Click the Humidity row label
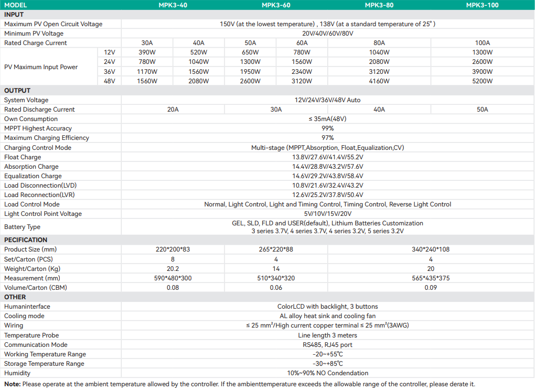535x392 pixels. coord(17,373)
